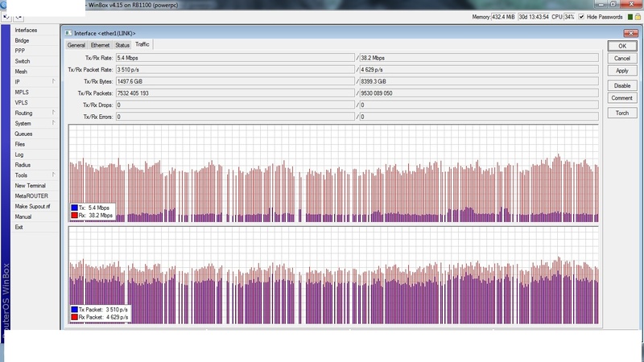Open the VPLS menu
The width and height of the screenshot is (644, 362).
click(22, 102)
